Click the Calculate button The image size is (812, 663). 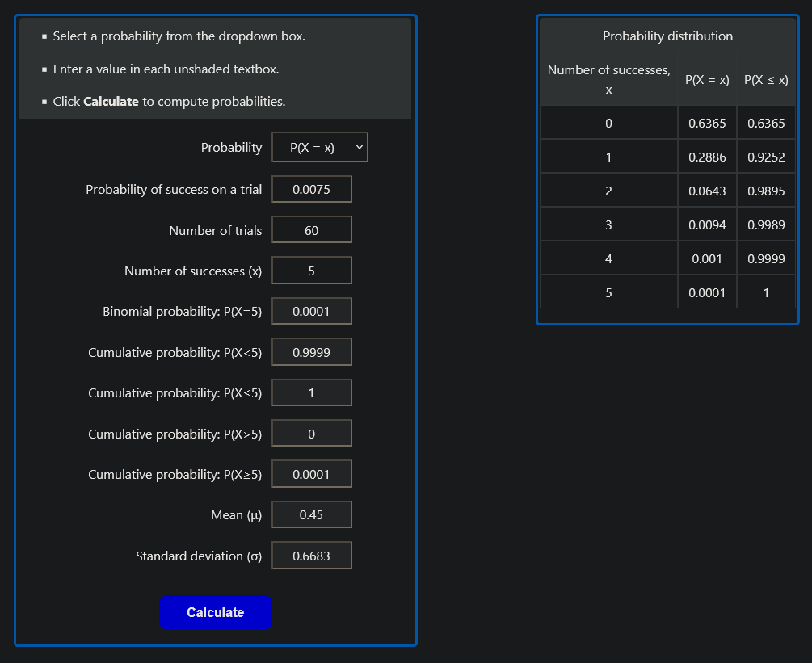click(216, 612)
